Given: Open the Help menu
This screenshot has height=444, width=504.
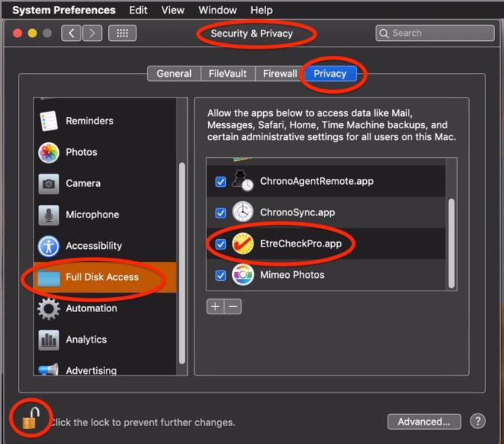Looking at the screenshot, I should (x=262, y=10).
